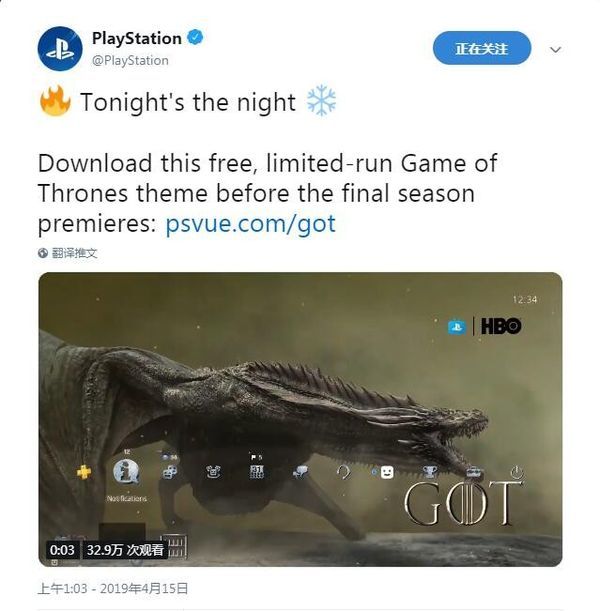600x611 pixels.
Task: Click the HBO logo in the video
Action: coord(501,326)
